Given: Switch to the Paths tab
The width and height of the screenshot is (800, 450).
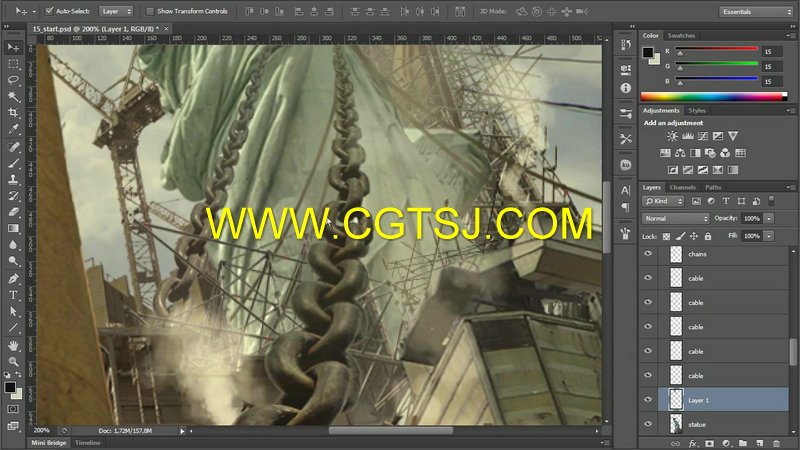Looking at the screenshot, I should [713, 187].
